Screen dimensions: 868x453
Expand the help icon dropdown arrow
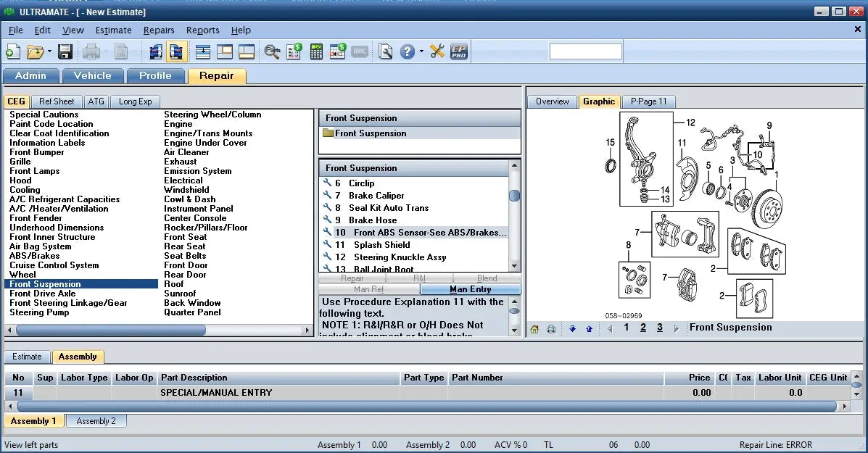(421, 51)
